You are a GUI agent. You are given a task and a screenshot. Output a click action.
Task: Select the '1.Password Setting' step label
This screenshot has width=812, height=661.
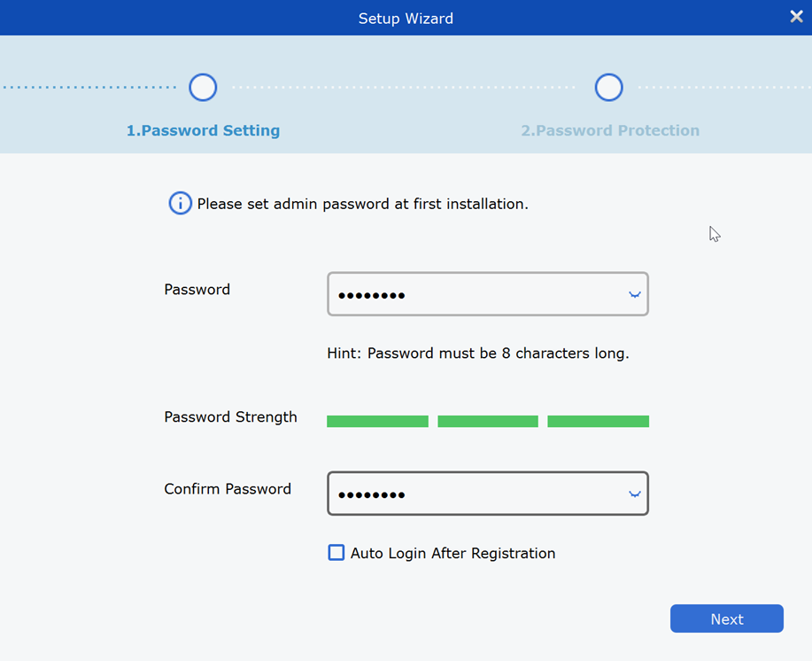203,131
